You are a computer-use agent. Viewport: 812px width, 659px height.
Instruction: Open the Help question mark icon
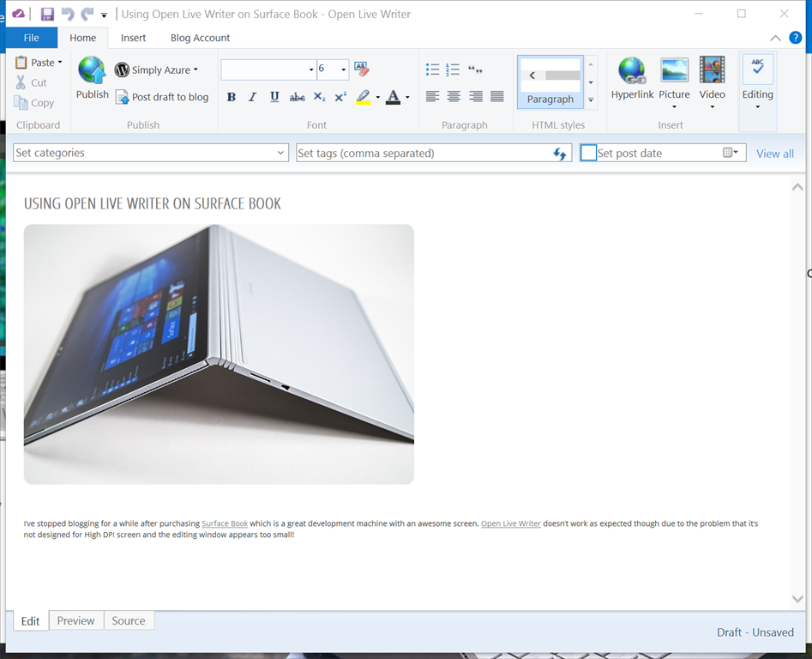(x=795, y=37)
